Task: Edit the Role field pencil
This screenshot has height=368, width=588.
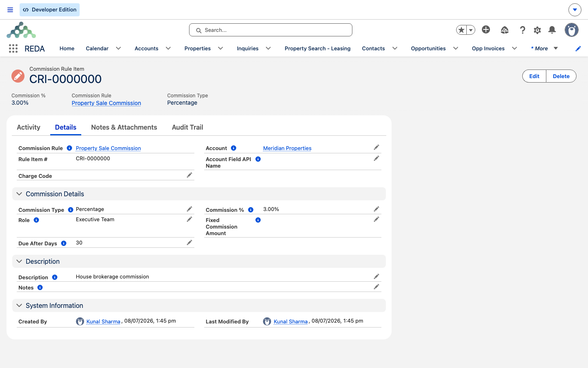Action: (x=189, y=219)
